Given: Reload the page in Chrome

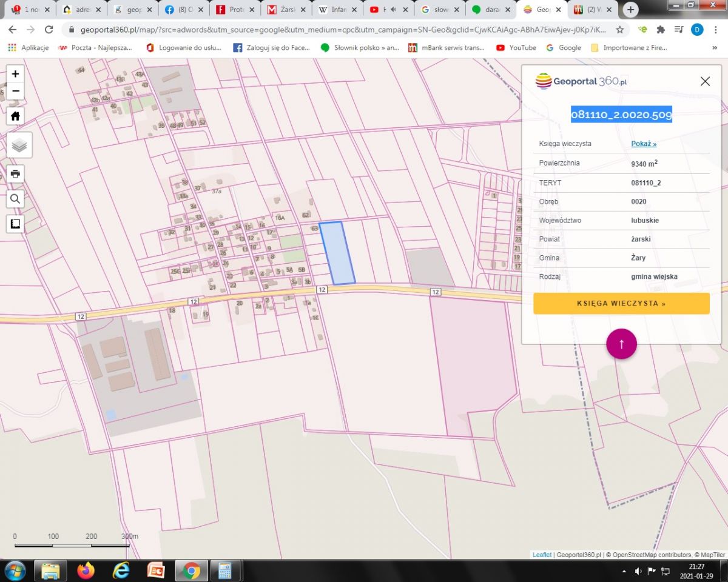Looking at the screenshot, I should 49,29.
